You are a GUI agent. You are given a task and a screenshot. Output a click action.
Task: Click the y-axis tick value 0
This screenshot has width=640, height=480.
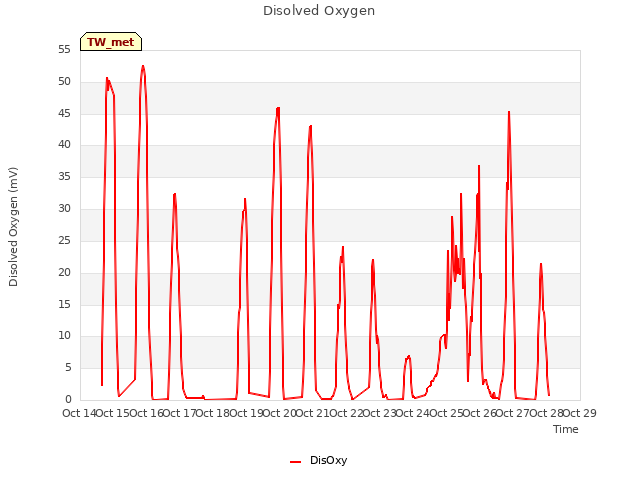coord(68,400)
